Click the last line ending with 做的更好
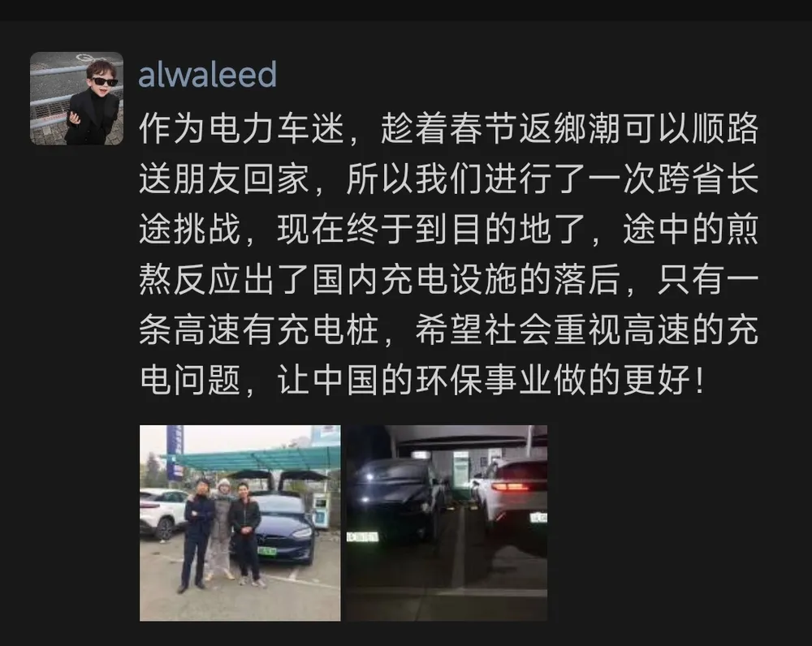Image resolution: width=812 pixels, height=646 pixels. pyautogui.click(x=422, y=380)
